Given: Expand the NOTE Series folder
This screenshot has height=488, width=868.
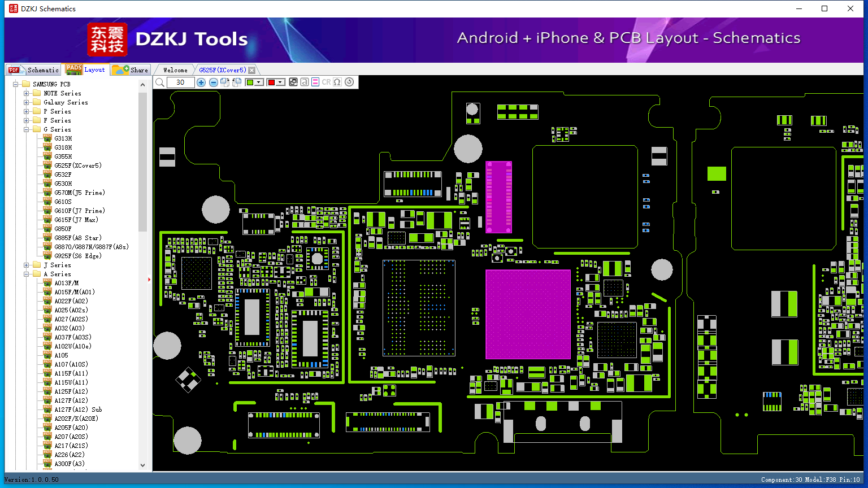Looking at the screenshot, I should (27, 93).
